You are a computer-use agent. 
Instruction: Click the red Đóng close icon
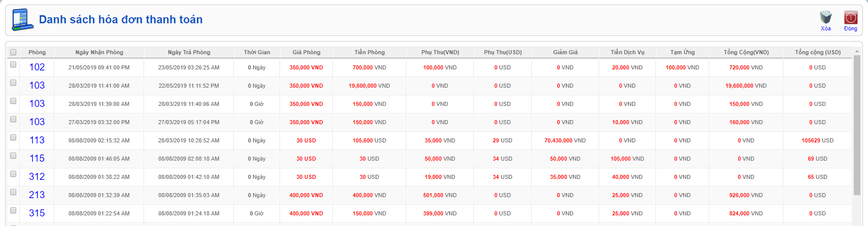pyautogui.click(x=850, y=18)
